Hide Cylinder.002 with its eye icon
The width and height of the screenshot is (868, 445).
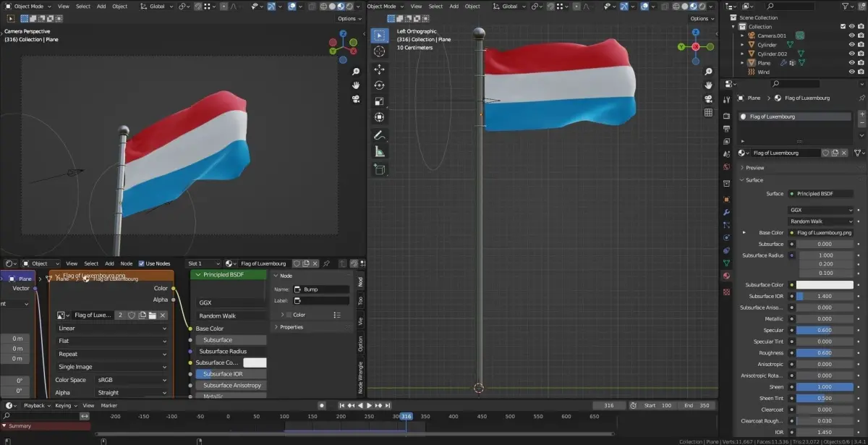[851, 54]
